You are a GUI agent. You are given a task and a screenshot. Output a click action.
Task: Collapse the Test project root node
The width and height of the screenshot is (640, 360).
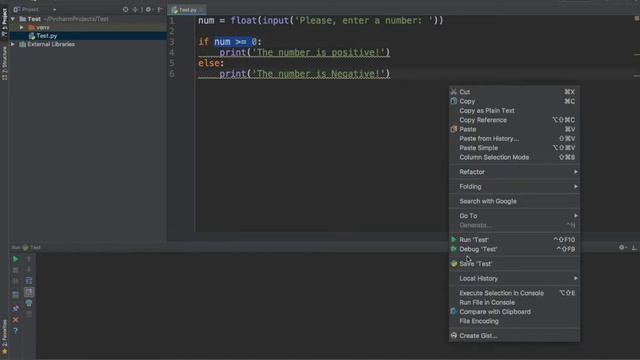click(13, 19)
